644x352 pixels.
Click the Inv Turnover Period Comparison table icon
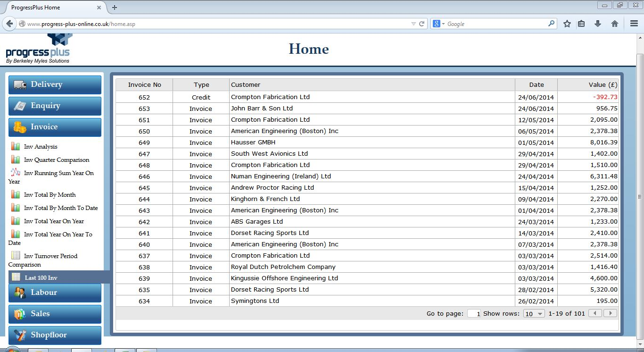click(x=16, y=256)
